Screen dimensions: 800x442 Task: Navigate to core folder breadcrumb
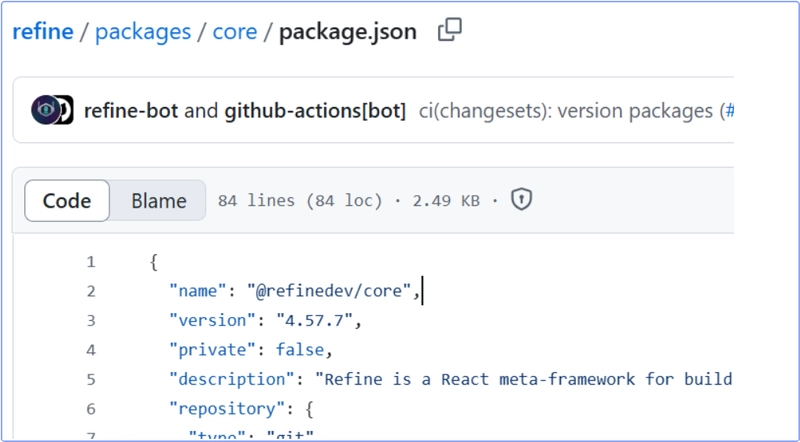tap(235, 32)
